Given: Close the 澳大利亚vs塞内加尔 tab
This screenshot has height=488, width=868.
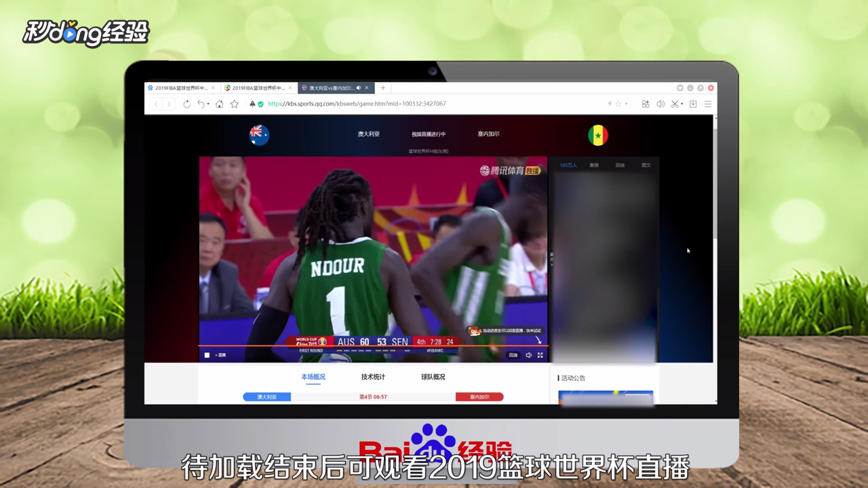Looking at the screenshot, I should (x=368, y=87).
